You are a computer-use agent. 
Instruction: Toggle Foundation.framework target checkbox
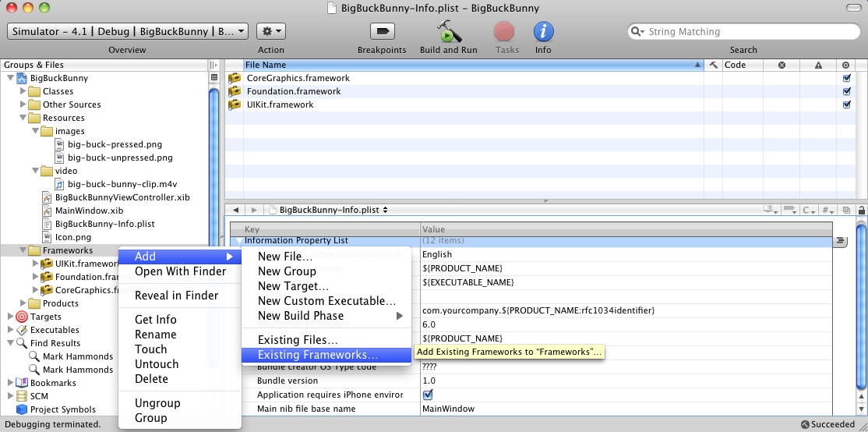pyautogui.click(x=846, y=91)
